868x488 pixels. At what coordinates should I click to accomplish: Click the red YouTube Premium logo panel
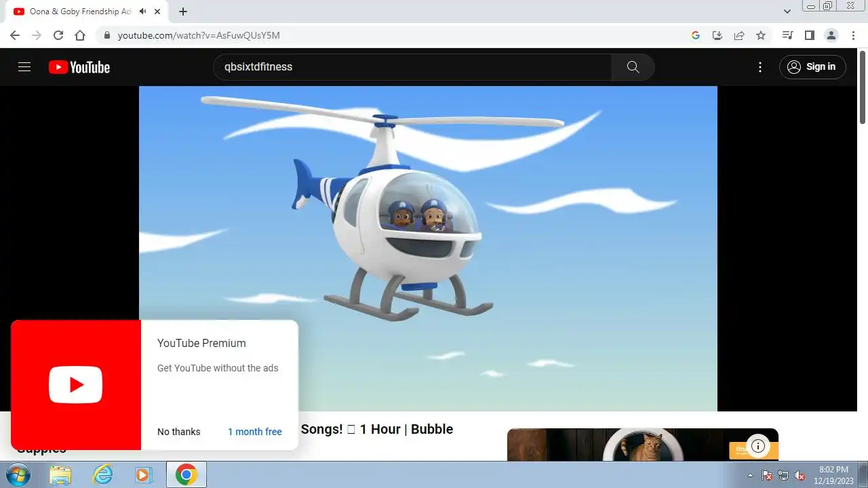pos(76,385)
